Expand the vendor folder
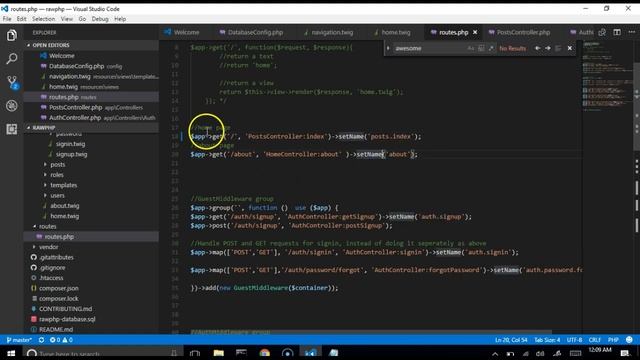 coord(48,247)
